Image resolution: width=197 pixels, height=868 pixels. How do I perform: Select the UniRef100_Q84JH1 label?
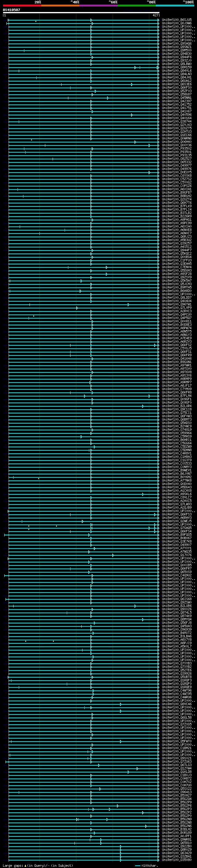click(177, 78)
